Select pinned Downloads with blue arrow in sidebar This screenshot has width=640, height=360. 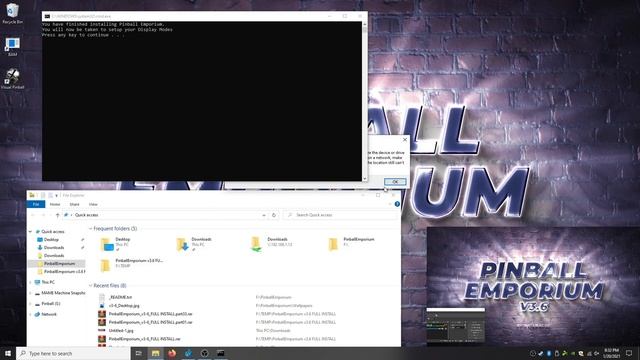(53, 248)
